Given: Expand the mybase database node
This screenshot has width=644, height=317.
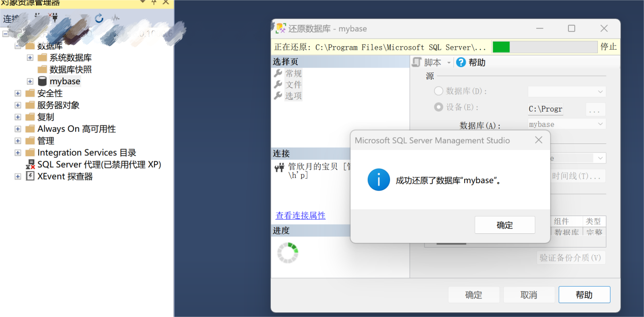Looking at the screenshot, I should [x=30, y=81].
